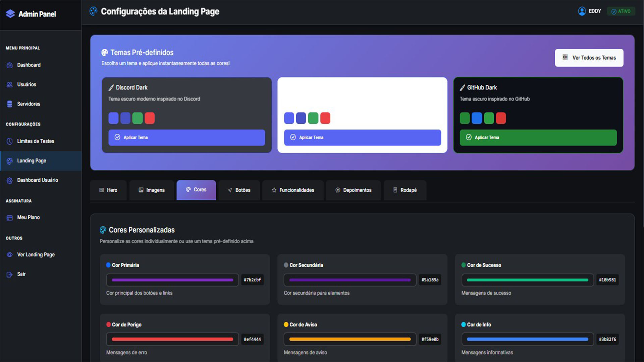This screenshot has height=362, width=644.
Task: Open the Imagens tab
Action: point(152,190)
